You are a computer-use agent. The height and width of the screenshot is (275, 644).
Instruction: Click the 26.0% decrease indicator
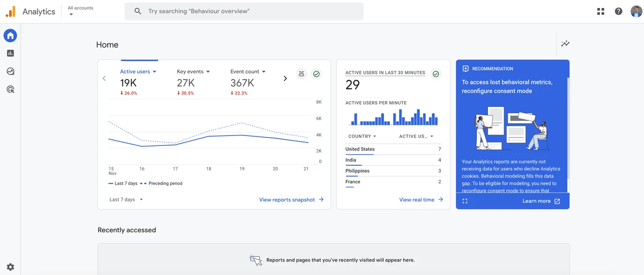(x=129, y=93)
